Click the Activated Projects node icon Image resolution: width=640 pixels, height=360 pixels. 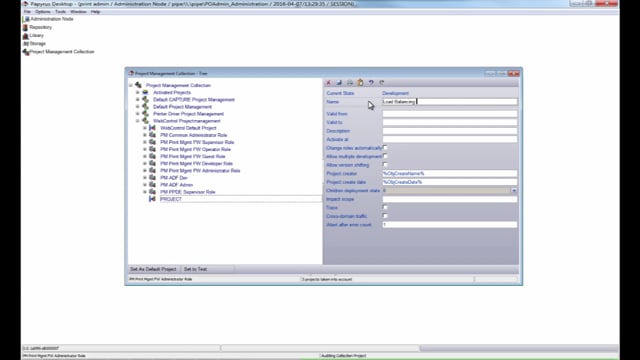coord(145,93)
